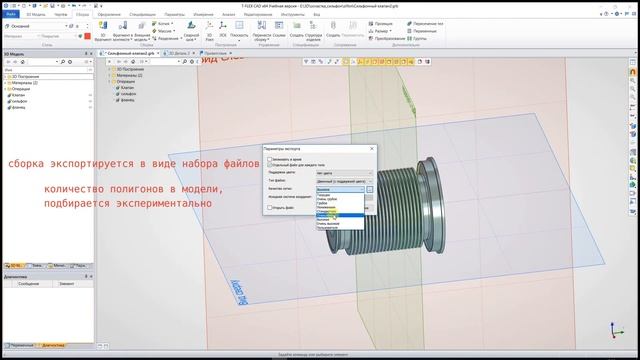Click the Преобразование command in ribbon

(x=387, y=38)
